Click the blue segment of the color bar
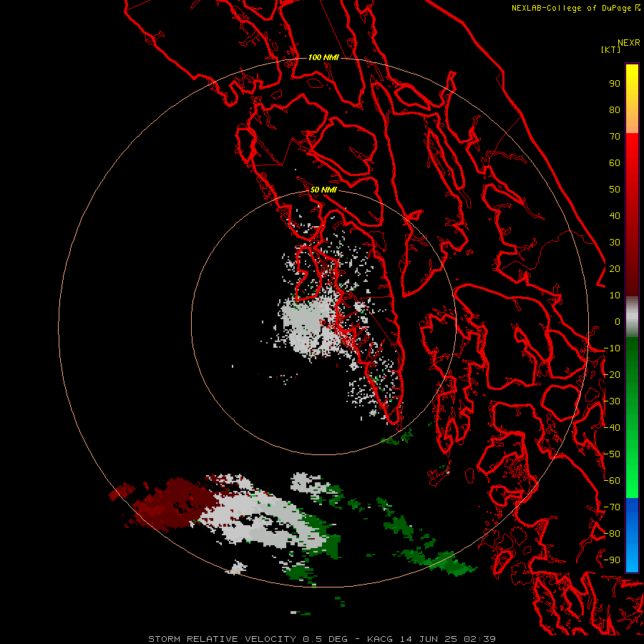This screenshot has height=644, width=644. point(632,535)
